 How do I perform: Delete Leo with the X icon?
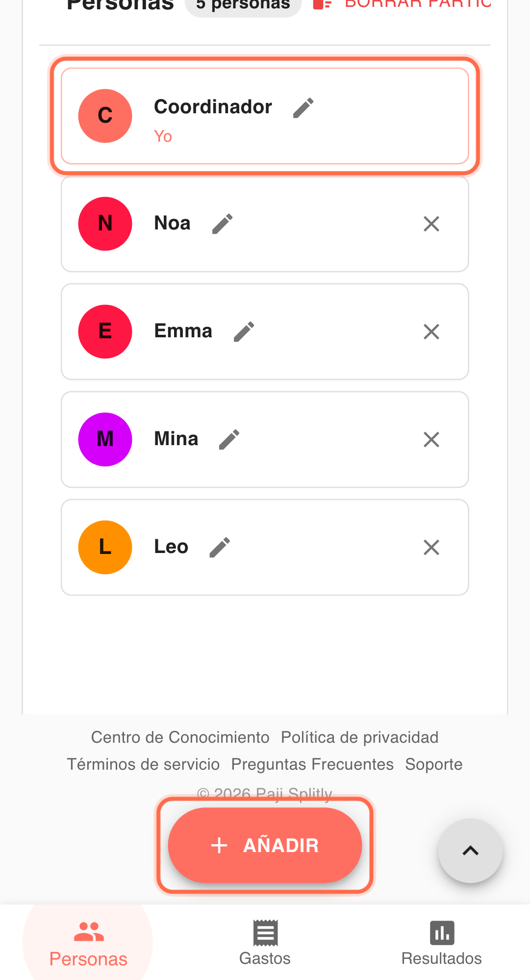431,548
